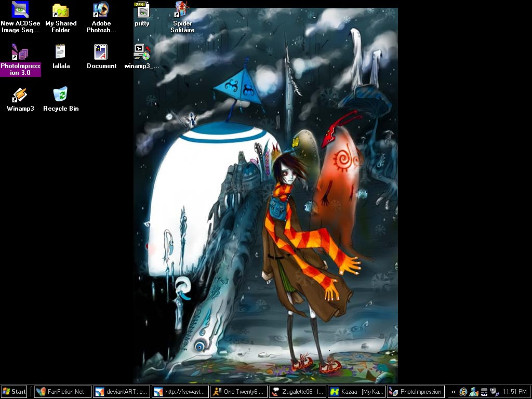Open the AIM running-man tray icon
Image resolution: width=532 pixels, height=399 pixels.
pyautogui.click(x=463, y=392)
